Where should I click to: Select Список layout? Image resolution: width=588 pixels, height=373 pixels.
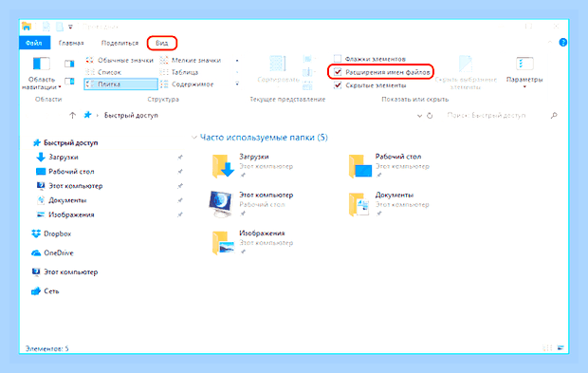coord(103,72)
